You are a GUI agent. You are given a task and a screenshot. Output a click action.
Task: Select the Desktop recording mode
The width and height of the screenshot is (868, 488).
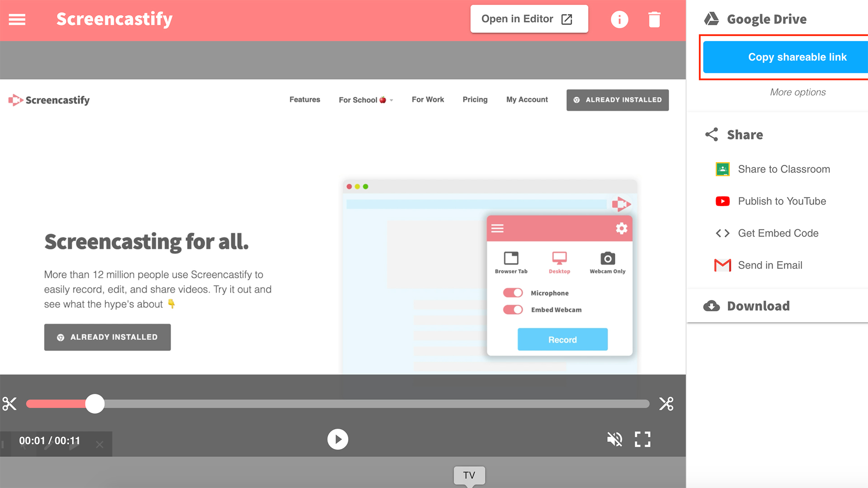tap(559, 262)
